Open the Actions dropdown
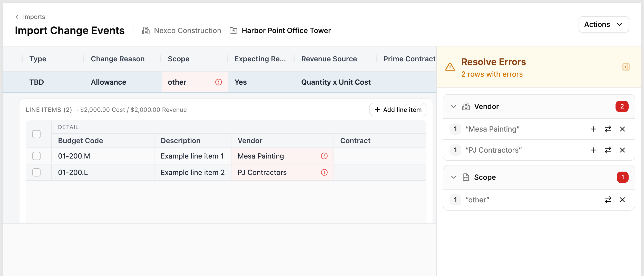This screenshot has width=644, height=276. pyautogui.click(x=603, y=24)
